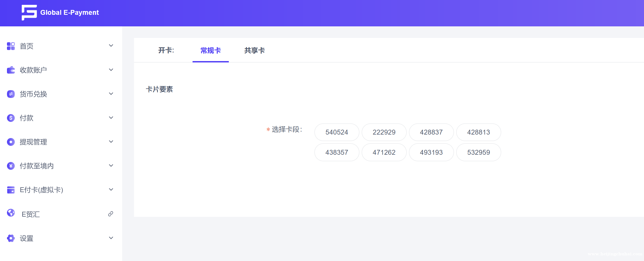Open the 付款 sidebar menu item
644x261 pixels.
[x=61, y=118]
